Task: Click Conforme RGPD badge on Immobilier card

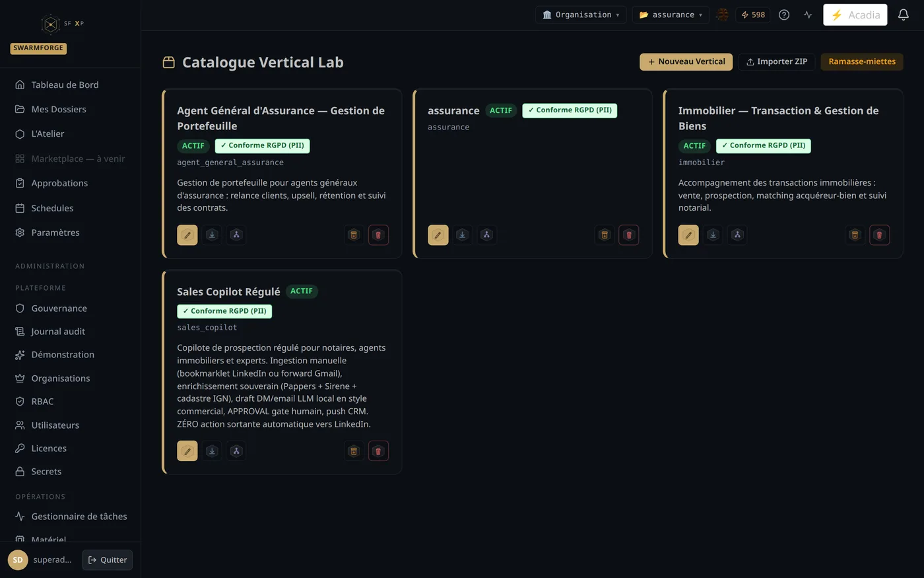Action: coord(764,145)
